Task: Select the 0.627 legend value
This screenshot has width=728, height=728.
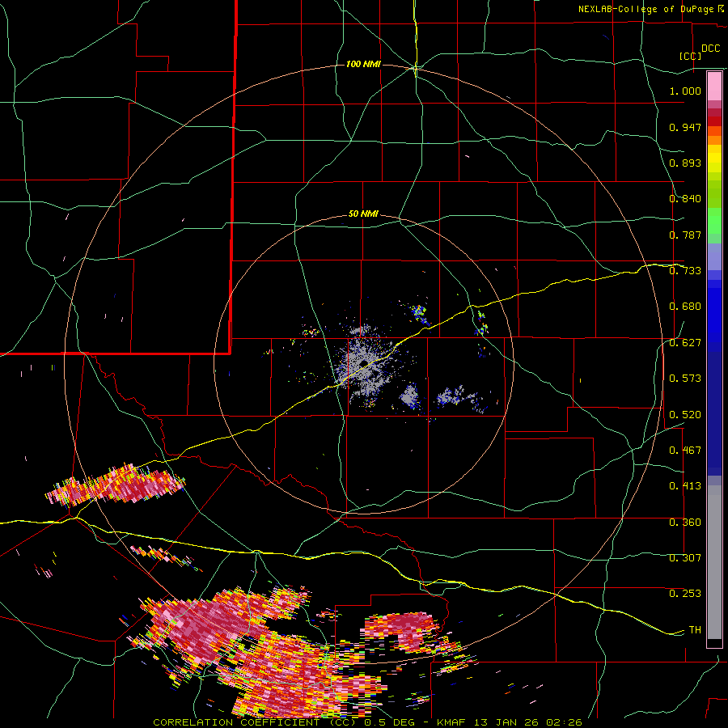Action: click(685, 343)
